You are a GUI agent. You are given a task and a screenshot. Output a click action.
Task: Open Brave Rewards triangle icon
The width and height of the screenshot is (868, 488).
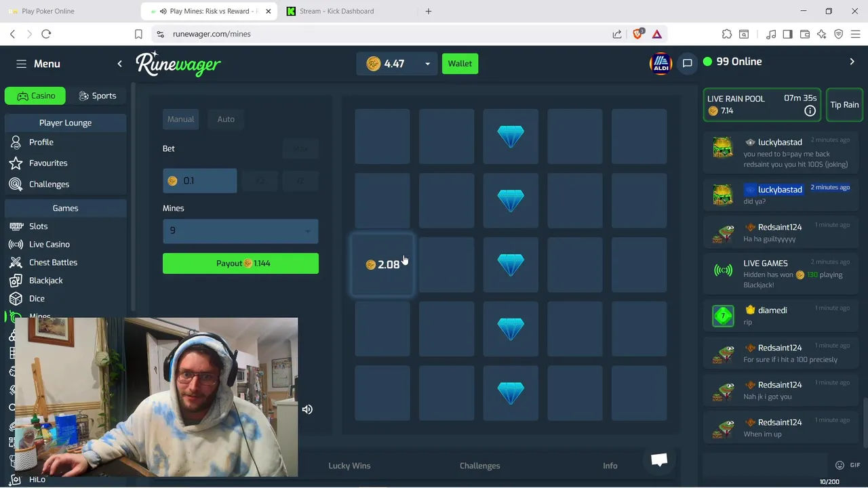[657, 34]
